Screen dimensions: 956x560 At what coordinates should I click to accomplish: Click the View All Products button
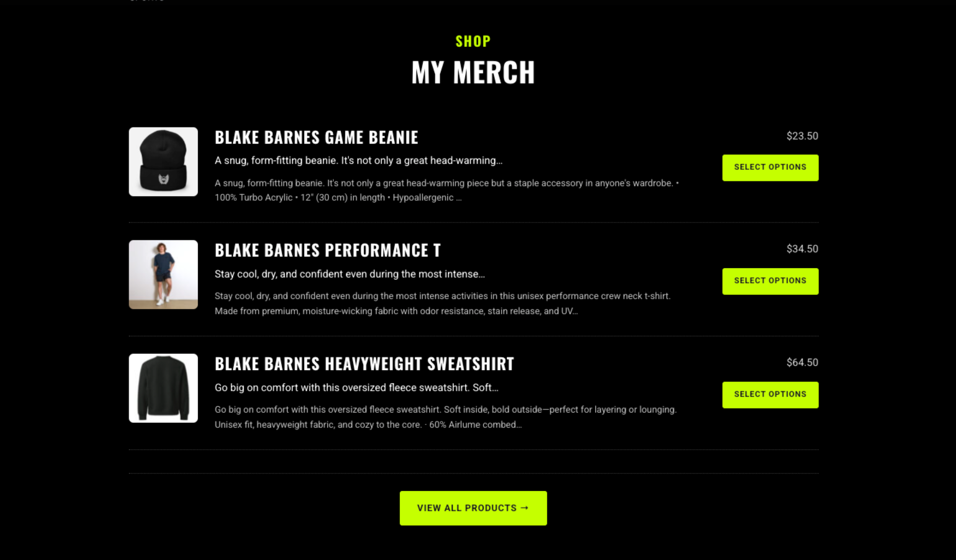(x=473, y=508)
